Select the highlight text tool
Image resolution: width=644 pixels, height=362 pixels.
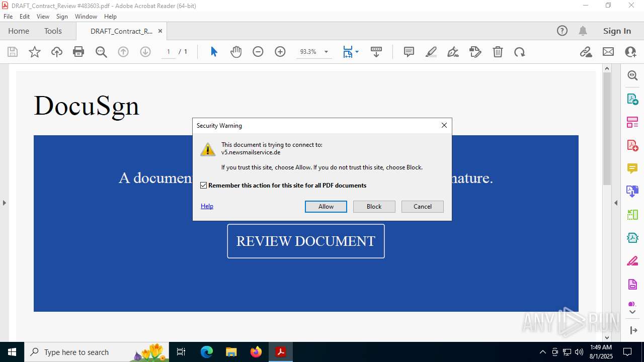[431, 52]
